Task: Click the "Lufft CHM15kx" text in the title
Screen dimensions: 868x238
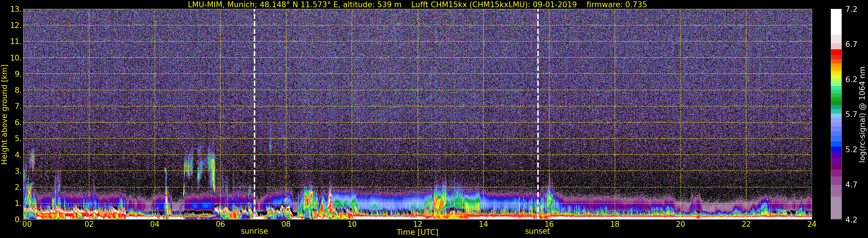Action: (x=439, y=4)
